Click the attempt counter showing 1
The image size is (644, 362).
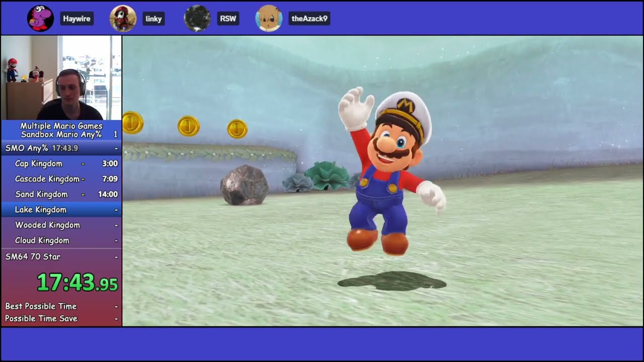point(115,134)
